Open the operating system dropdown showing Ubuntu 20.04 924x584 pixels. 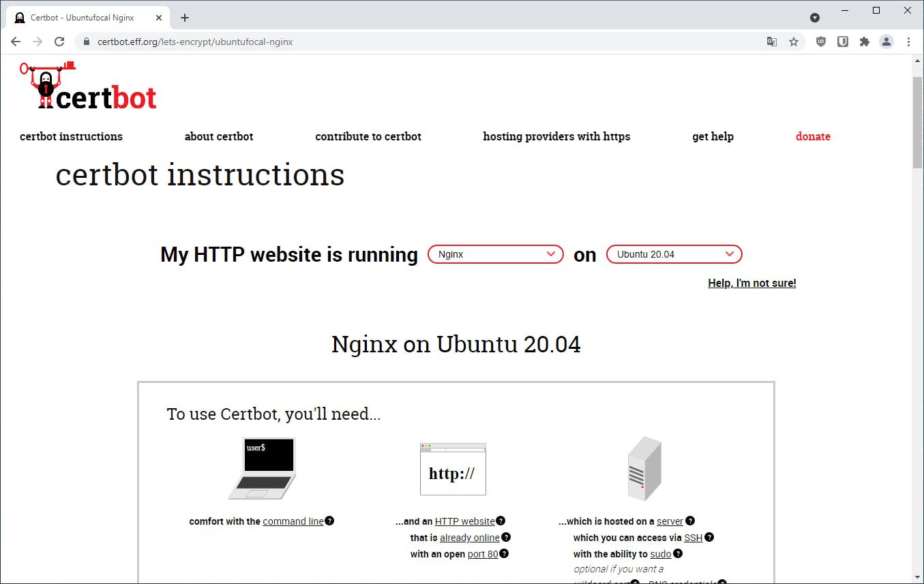point(674,254)
